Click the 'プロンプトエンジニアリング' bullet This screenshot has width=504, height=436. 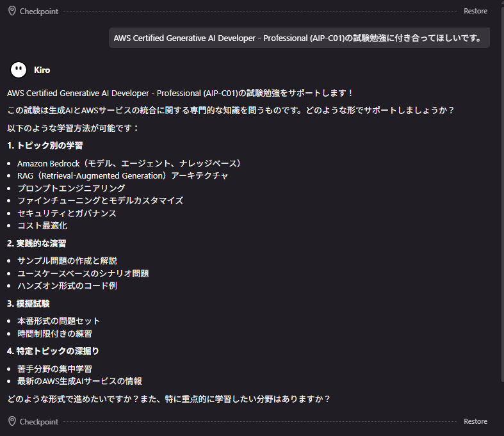point(71,188)
